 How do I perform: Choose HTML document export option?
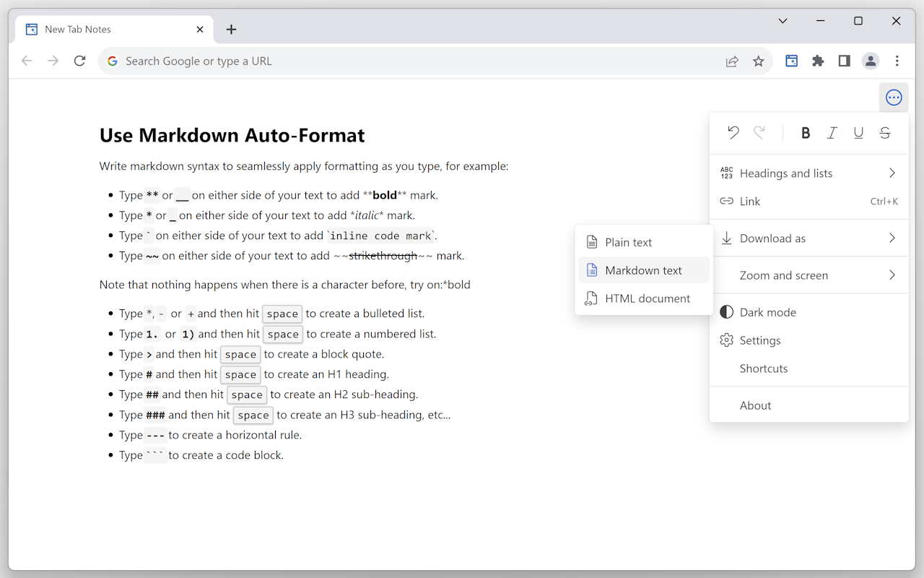(x=647, y=298)
